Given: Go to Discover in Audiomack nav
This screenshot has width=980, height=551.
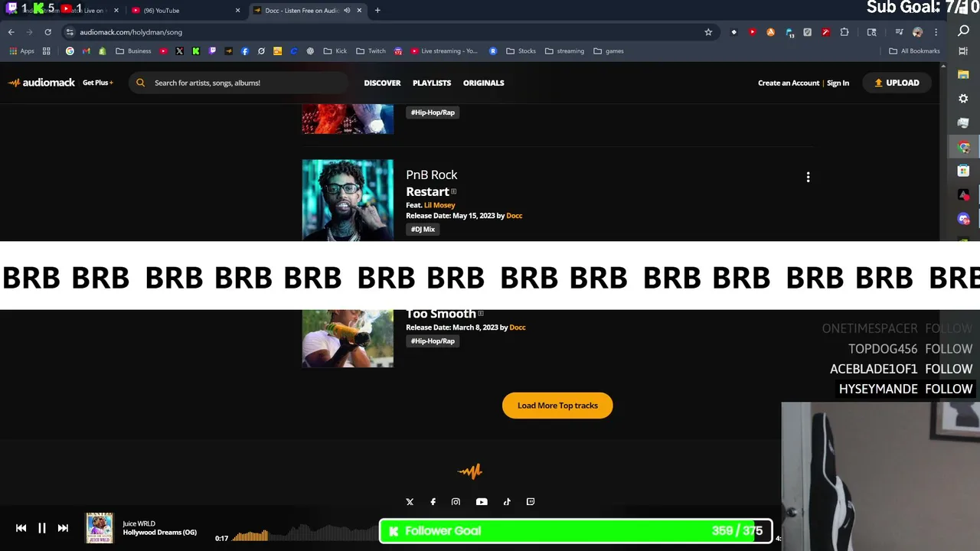Looking at the screenshot, I should (x=382, y=83).
